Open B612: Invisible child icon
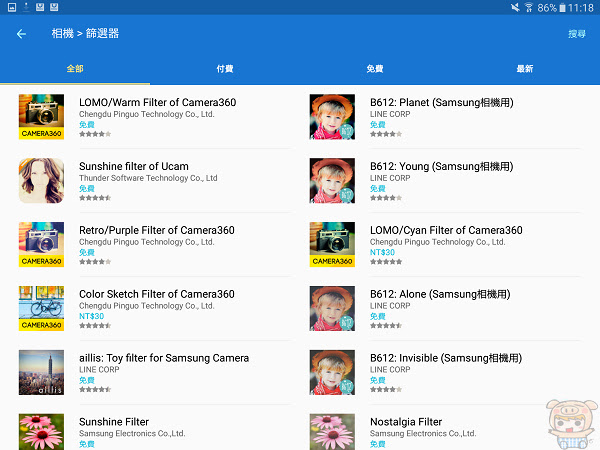Viewport: 600px width, 450px height. coord(332,372)
